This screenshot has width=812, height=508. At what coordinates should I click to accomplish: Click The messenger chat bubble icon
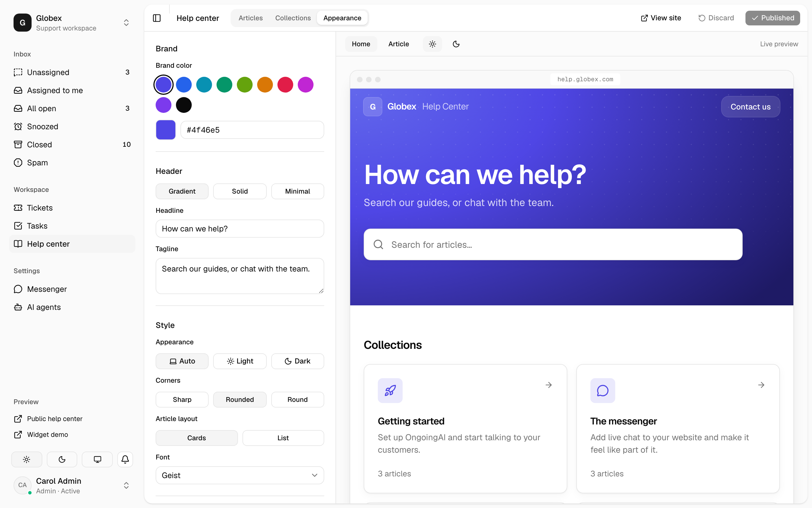tap(603, 390)
